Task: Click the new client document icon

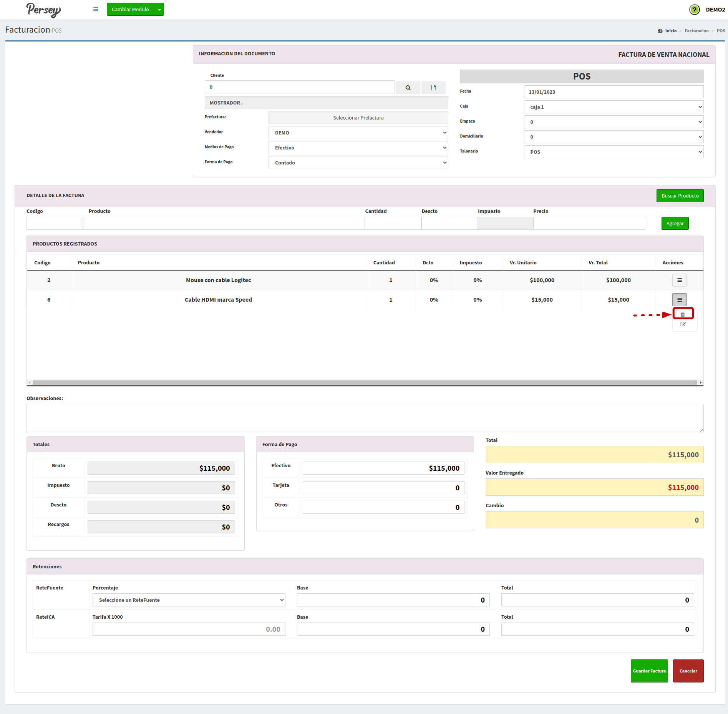Action: (x=433, y=88)
